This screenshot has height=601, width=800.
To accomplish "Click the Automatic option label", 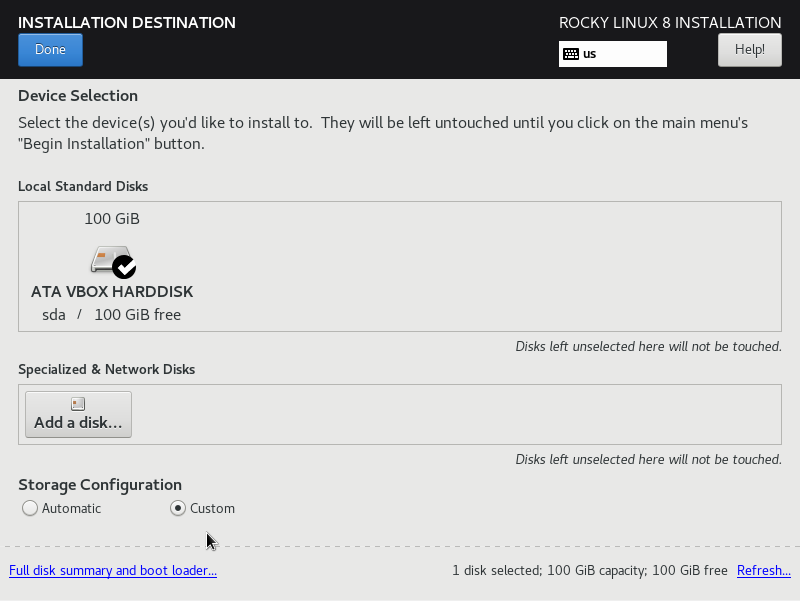I will (71, 508).
